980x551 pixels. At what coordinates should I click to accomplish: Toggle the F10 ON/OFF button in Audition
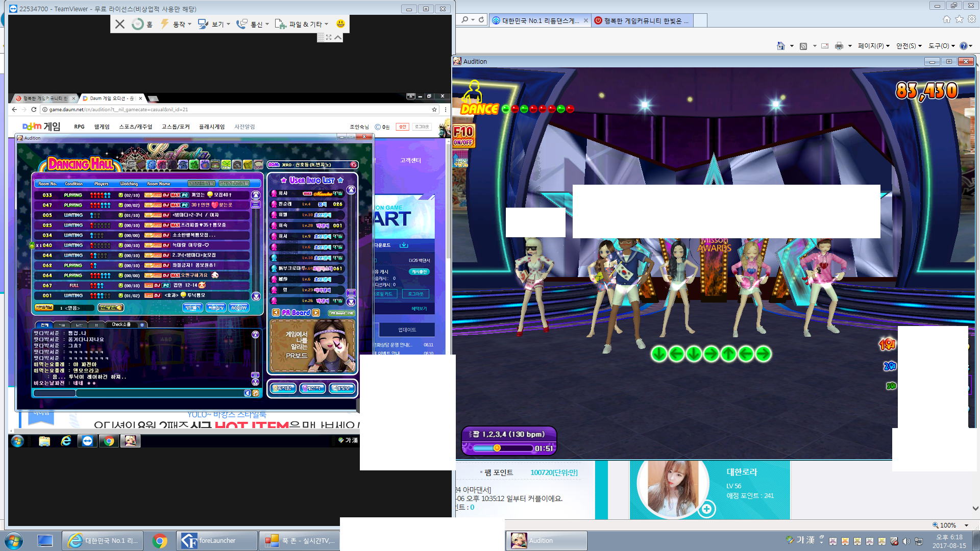point(463,136)
